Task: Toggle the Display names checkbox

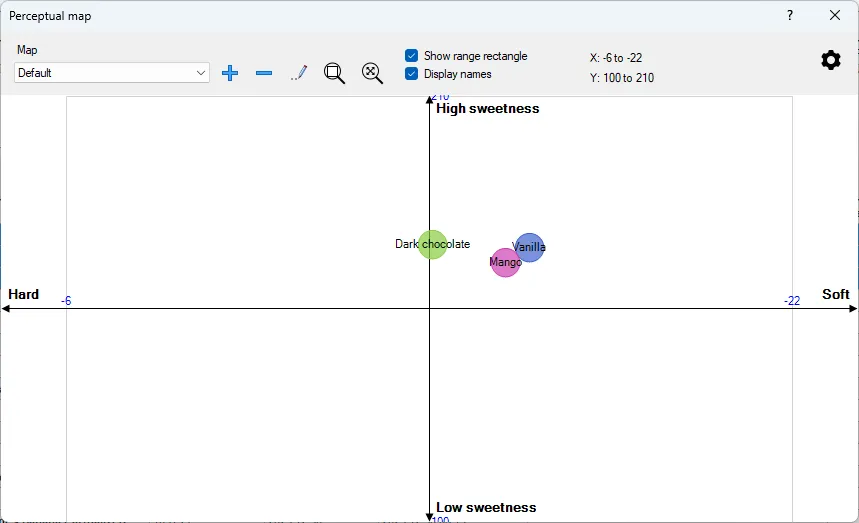Action: pyautogui.click(x=411, y=73)
